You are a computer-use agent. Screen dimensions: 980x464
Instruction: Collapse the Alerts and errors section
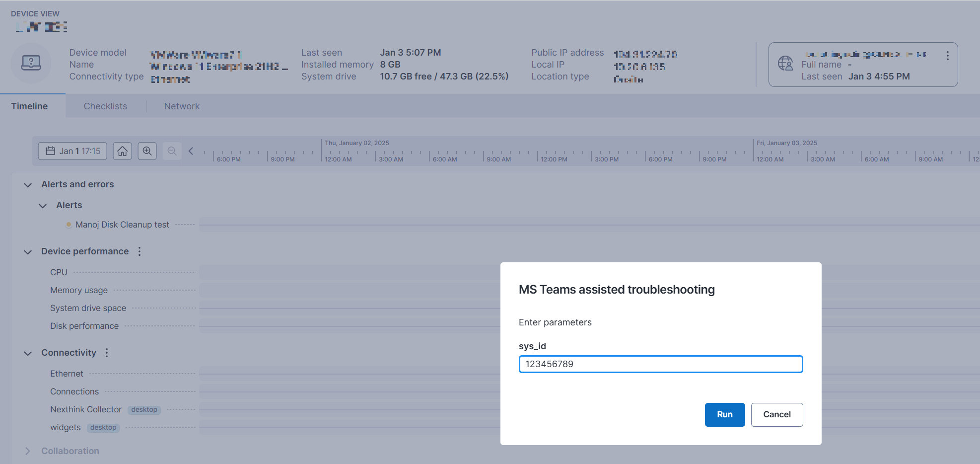pos(28,185)
